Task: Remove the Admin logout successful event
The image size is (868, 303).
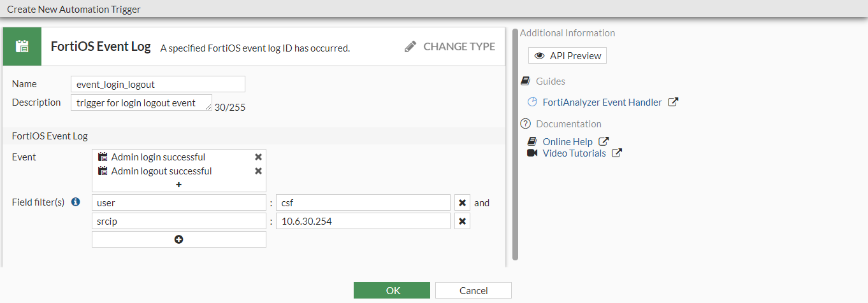Action: coord(258,171)
